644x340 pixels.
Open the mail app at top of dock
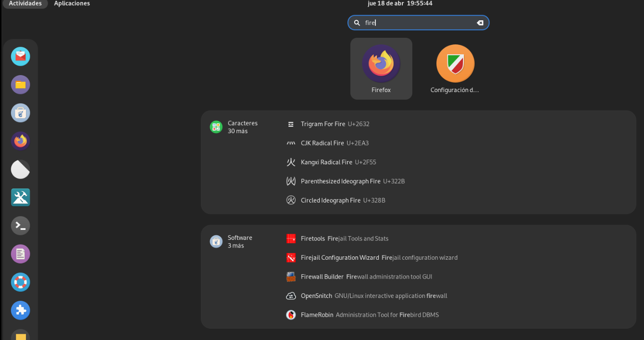(20, 57)
